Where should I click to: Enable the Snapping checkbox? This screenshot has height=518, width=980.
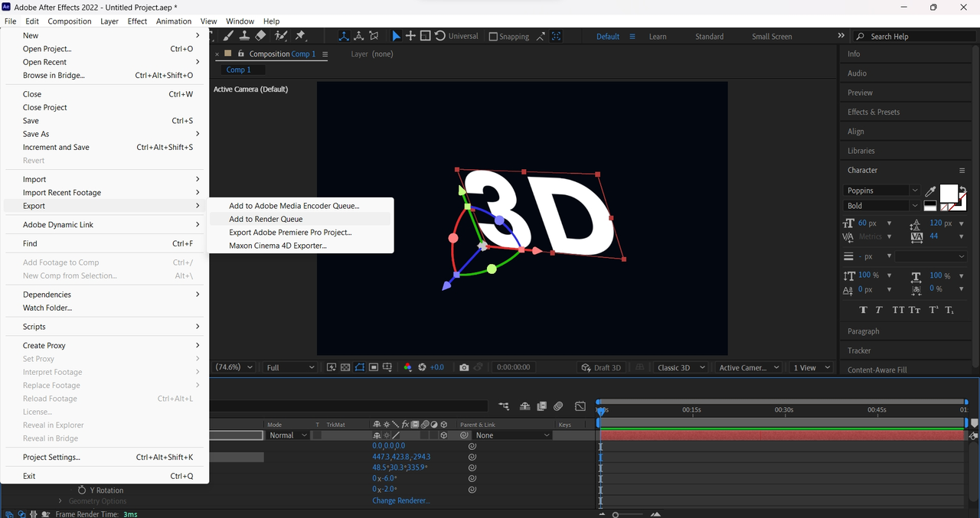(493, 36)
